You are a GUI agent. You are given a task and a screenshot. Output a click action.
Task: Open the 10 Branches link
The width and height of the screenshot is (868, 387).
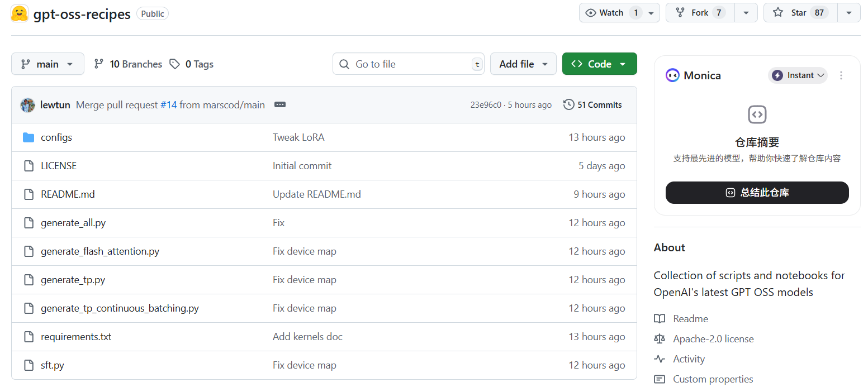(x=128, y=64)
